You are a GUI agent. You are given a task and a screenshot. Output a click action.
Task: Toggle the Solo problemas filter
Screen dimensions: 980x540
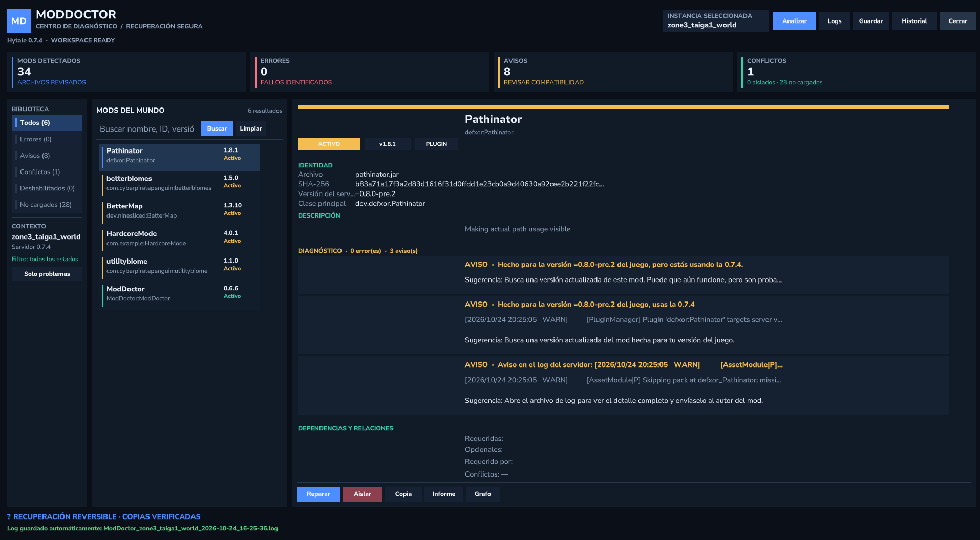tap(47, 274)
